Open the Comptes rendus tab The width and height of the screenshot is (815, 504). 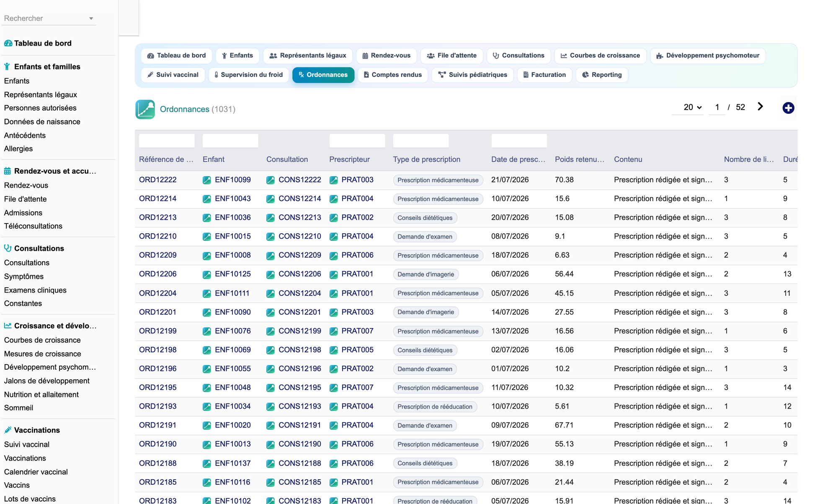tap(393, 75)
